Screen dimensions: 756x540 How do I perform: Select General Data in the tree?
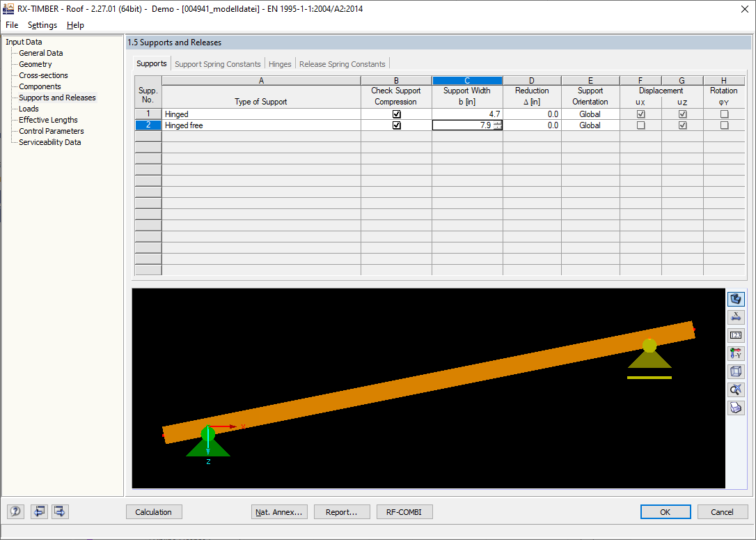41,53
